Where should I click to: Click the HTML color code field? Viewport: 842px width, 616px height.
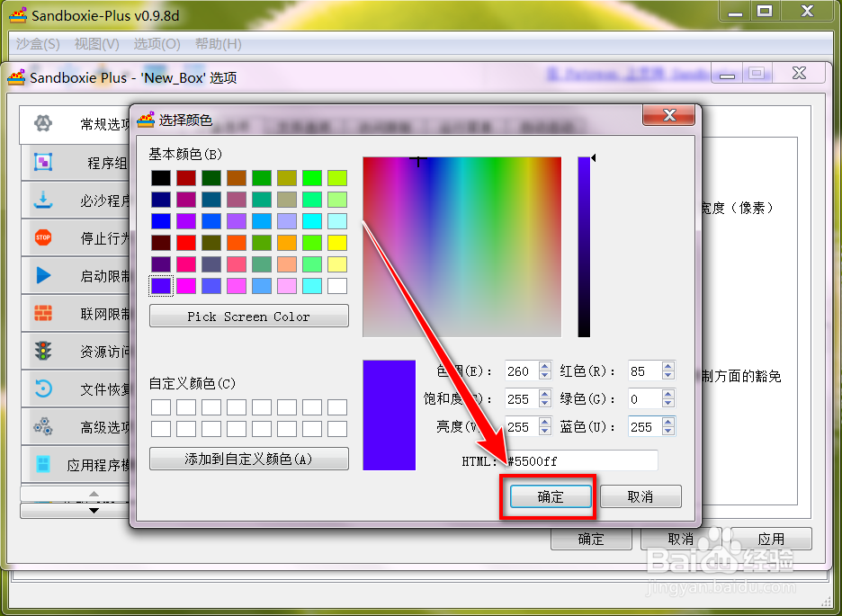[581, 460]
